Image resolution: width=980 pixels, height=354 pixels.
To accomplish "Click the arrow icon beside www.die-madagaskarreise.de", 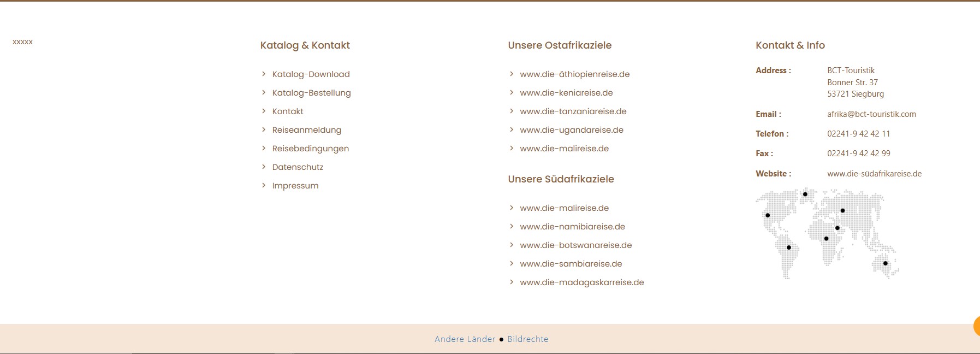I will pyautogui.click(x=512, y=282).
